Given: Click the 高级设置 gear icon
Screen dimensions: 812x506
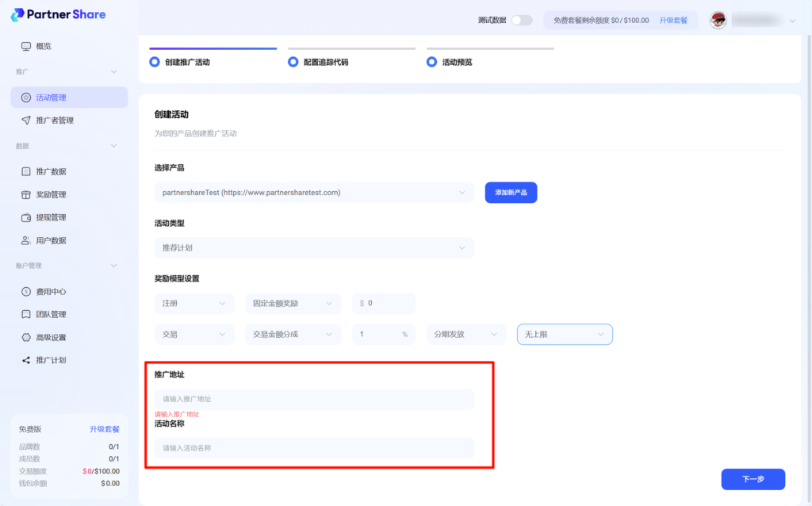Looking at the screenshot, I should coord(26,338).
